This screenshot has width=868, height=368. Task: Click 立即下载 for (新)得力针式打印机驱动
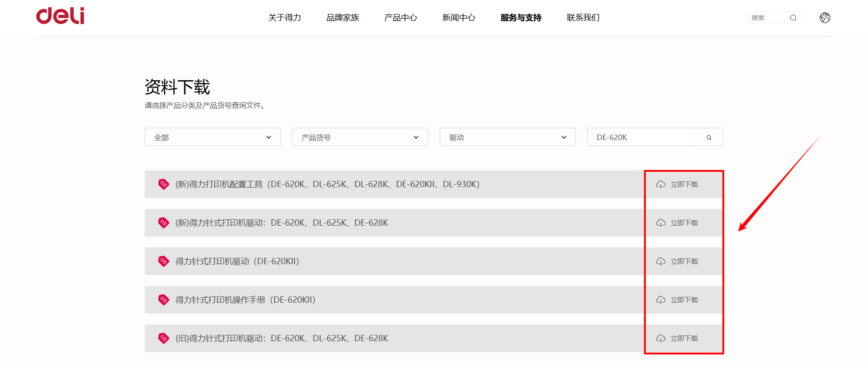[684, 223]
